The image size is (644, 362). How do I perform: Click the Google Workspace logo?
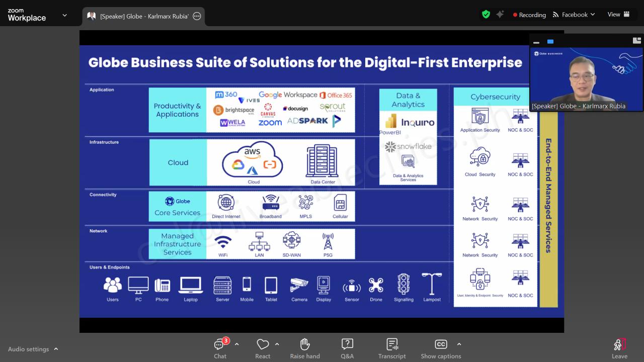coord(288,95)
